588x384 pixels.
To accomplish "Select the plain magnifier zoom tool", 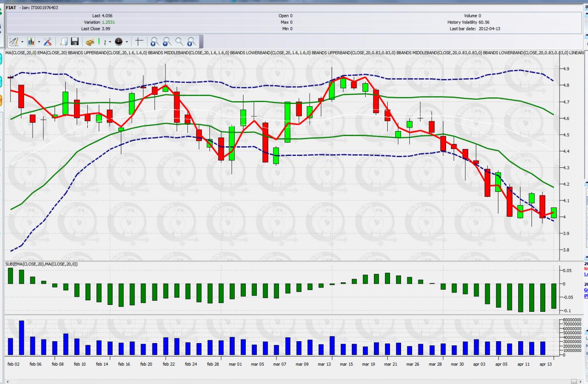I will [x=180, y=41].
